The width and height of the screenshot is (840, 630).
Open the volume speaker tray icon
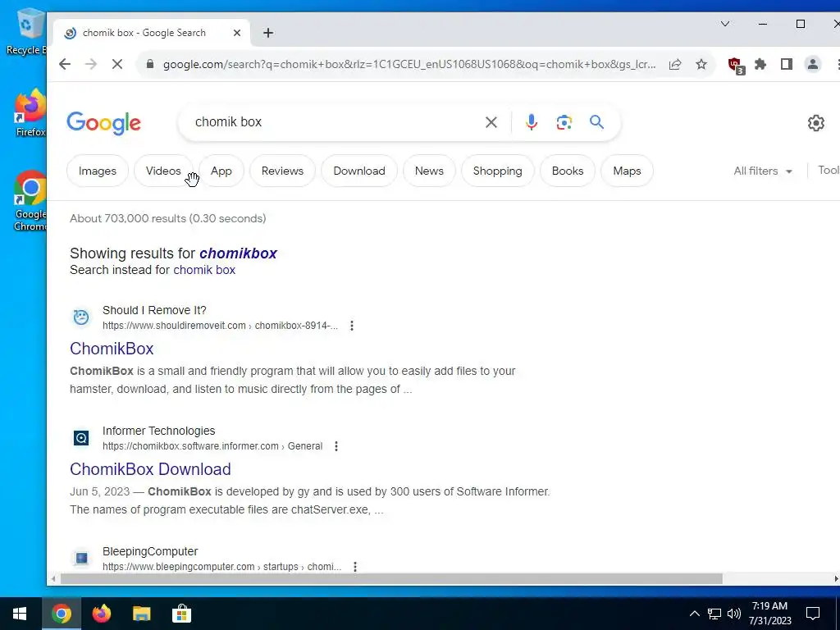[x=734, y=614]
